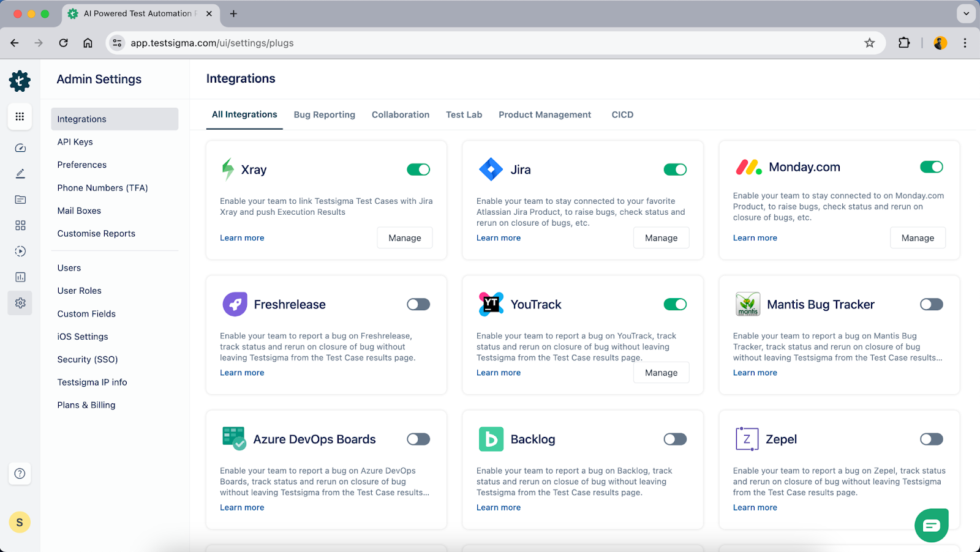Viewport: 980px width, 552px height.
Task: Disable the Xray integration toggle
Action: coord(418,170)
